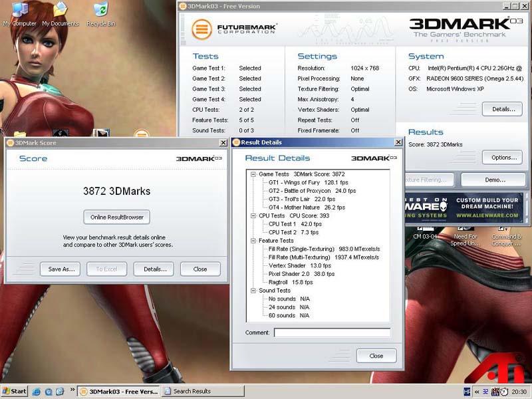Open the Recycle Bin icon
This screenshot has width=532, height=399.
[100, 11]
